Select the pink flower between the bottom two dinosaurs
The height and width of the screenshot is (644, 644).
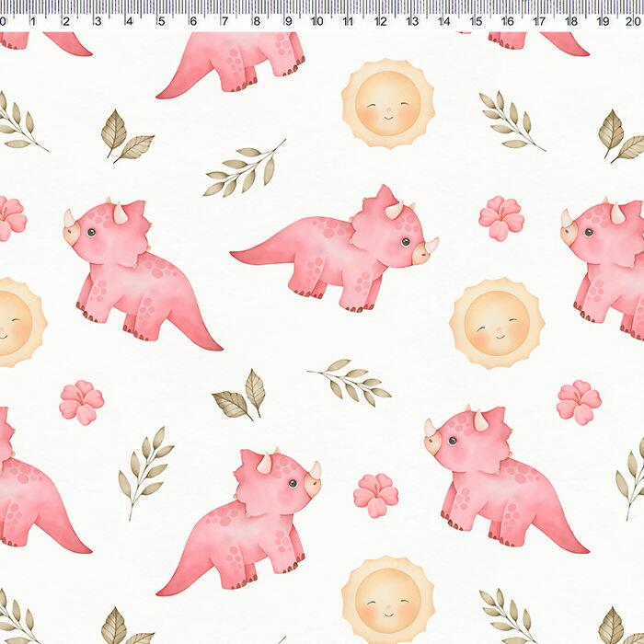point(375,495)
